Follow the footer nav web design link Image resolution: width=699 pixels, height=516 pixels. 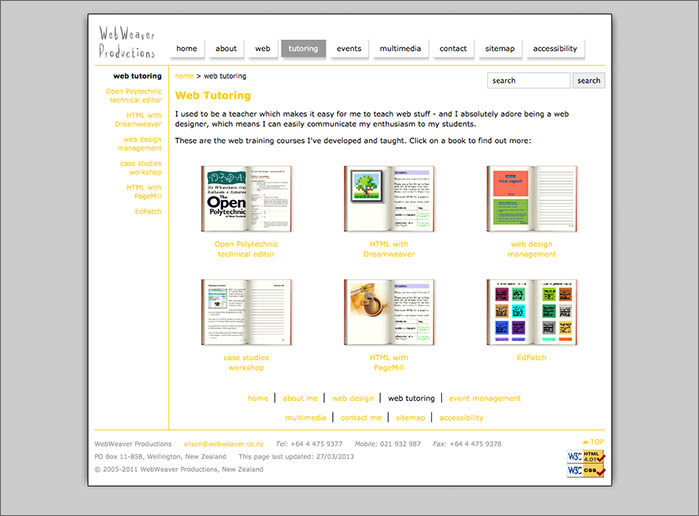tap(353, 398)
